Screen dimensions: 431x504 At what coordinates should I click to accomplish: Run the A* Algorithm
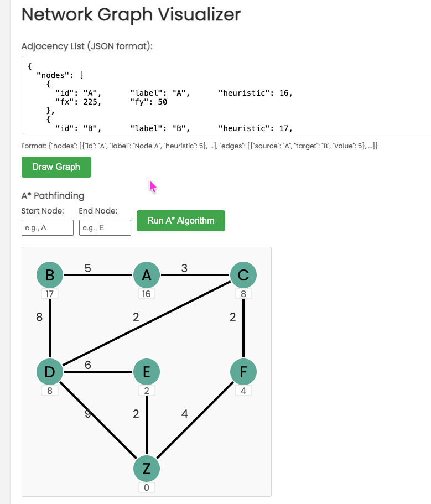[180, 221]
